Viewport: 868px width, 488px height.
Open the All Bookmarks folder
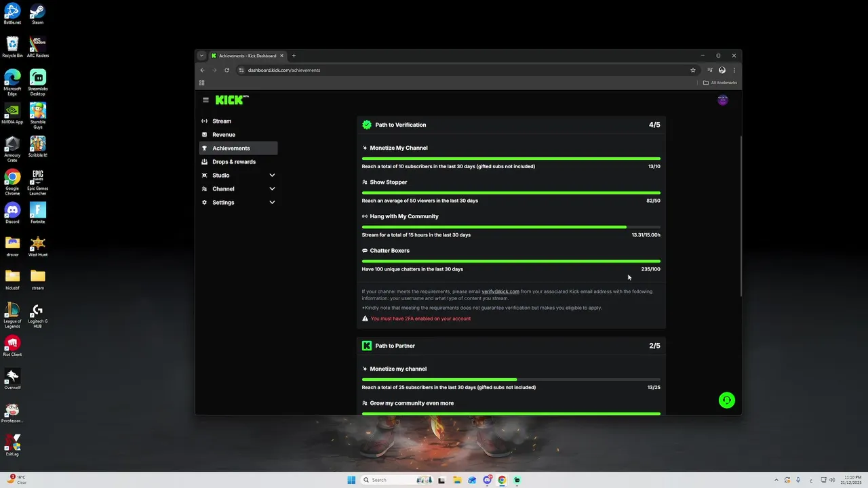(x=719, y=83)
